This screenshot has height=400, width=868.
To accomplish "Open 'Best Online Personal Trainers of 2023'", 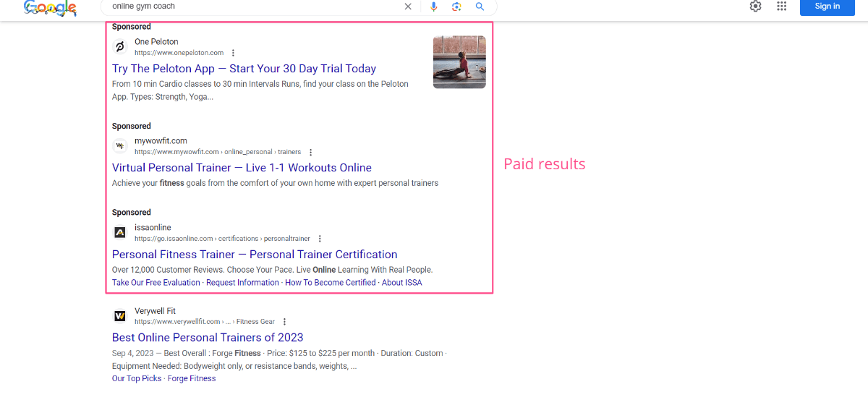I will [x=208, y=338].
